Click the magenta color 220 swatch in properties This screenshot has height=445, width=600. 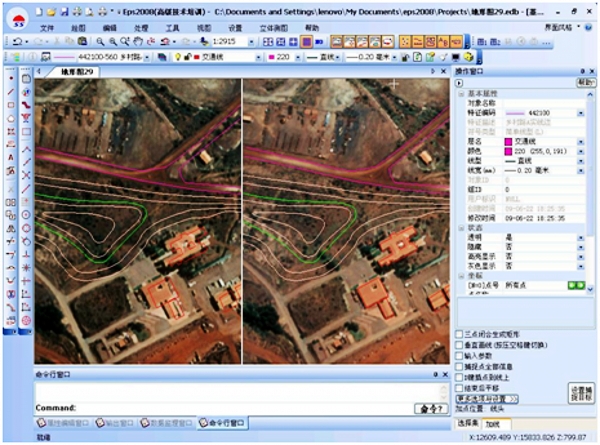tap(508, 151)
